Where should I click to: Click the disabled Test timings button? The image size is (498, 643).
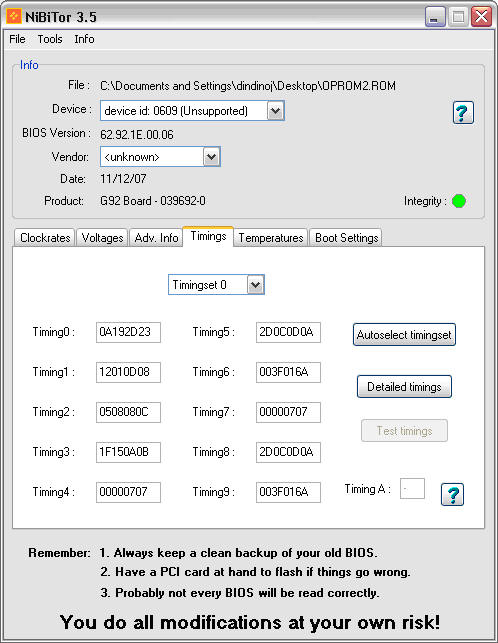click(404, 431)
